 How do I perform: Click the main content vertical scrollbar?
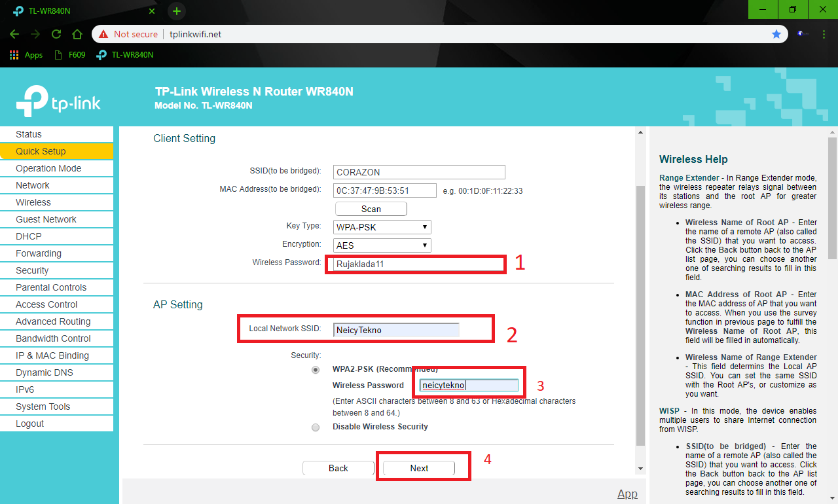640,315
